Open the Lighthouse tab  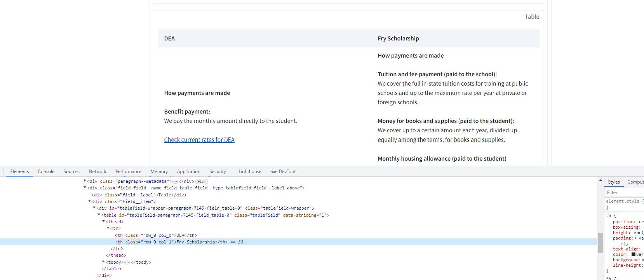(x=250, y=171)
